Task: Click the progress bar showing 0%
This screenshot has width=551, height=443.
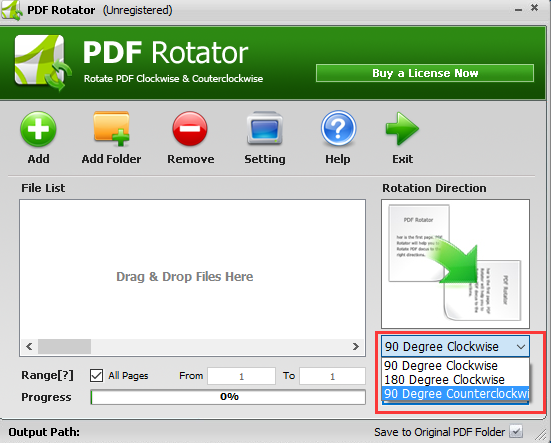Action: [228, 397]
